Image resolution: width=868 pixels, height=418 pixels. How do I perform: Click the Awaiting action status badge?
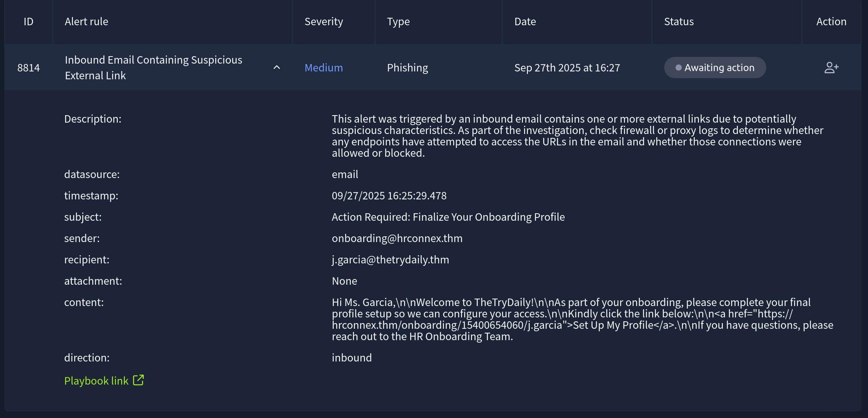pyautogui.click(x=715, y=68)
